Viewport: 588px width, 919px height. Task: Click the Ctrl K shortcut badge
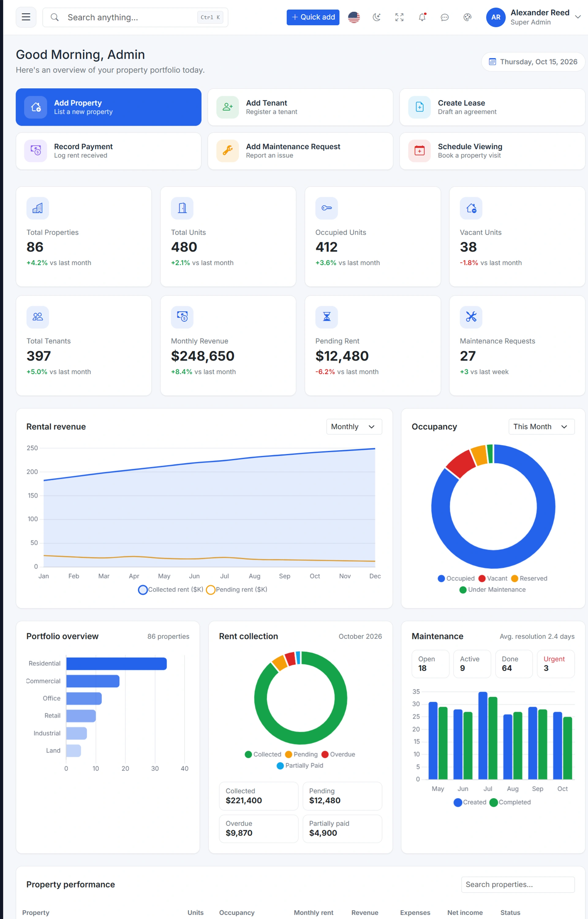[210, 17]
